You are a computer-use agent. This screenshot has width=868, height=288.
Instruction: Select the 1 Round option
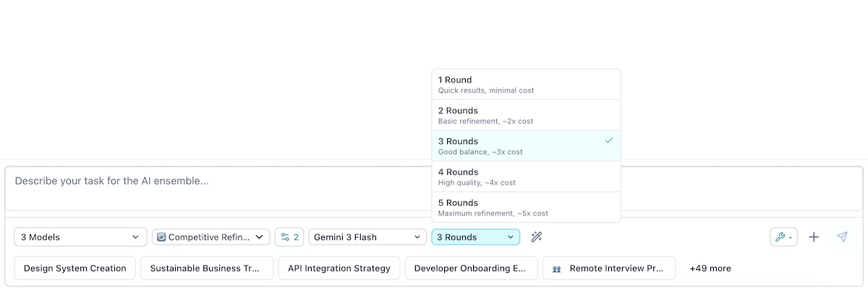pos(526,85)
